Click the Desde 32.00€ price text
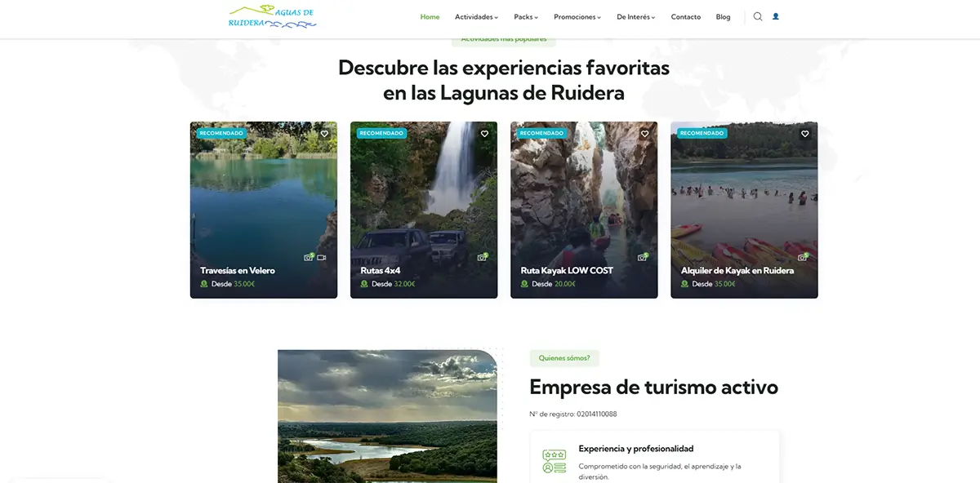 [393, 284]
